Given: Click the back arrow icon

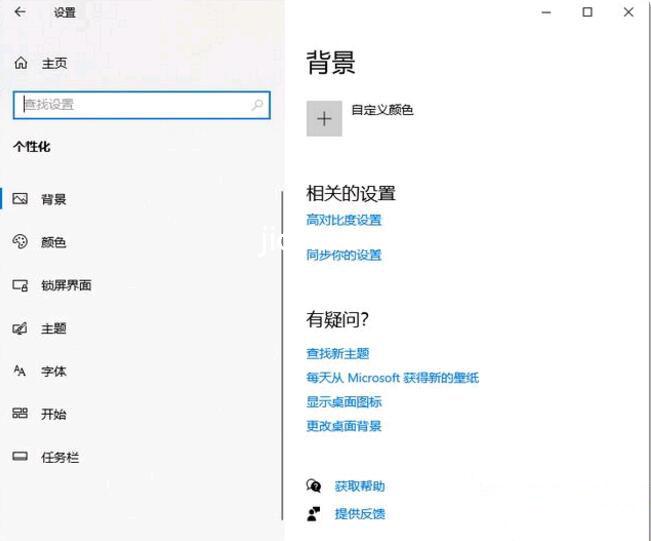Looking at the screenshot, I should tap(20, 12).
